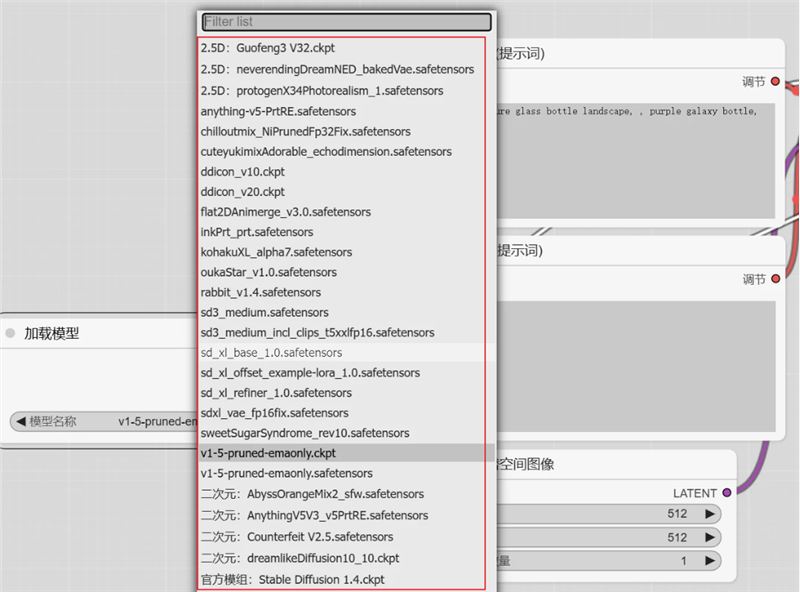
Task: Choose sd3_medium.safetensors checkpoint
Action: tap(262, 312)
